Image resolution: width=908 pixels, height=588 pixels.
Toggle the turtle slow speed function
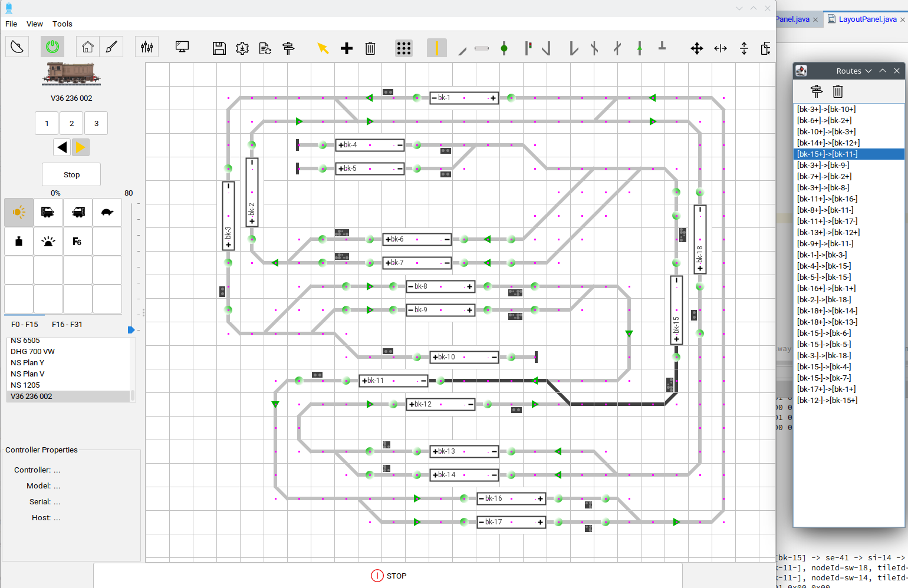[x=107, y=212]
